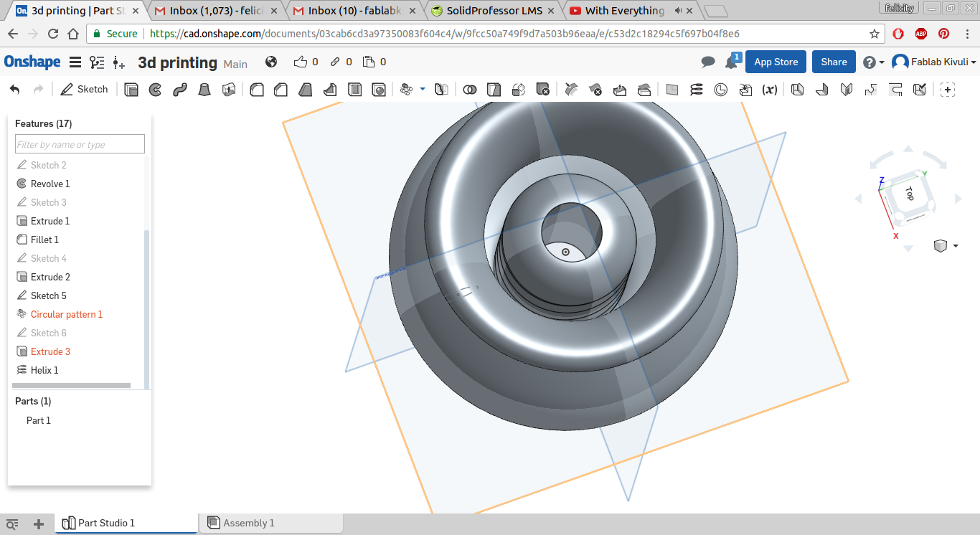Switch to the Assembly 1 tab

click(x=271, y=523)
